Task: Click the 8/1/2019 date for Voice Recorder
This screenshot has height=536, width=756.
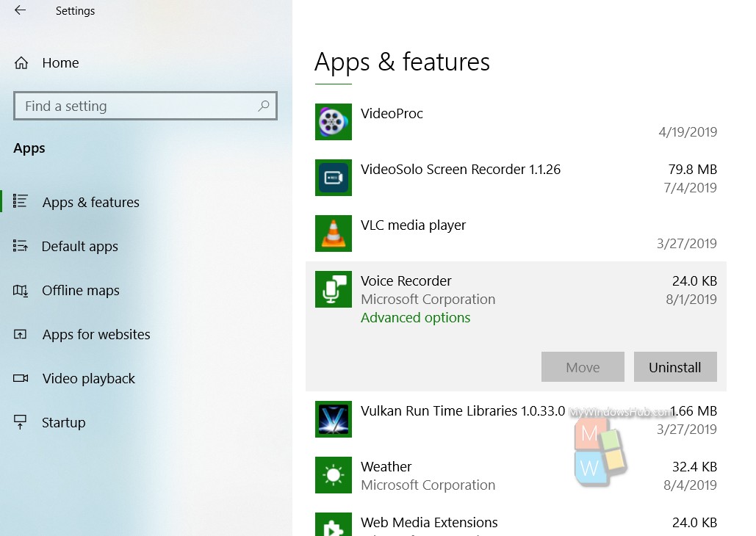Action: pyautogui.click(x=691, y=300)
